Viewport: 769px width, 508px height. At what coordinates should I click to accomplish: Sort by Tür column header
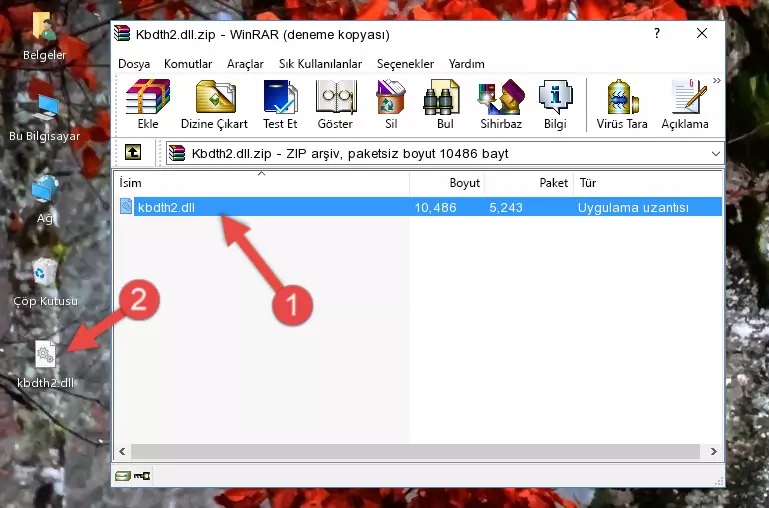coord(647,183)
